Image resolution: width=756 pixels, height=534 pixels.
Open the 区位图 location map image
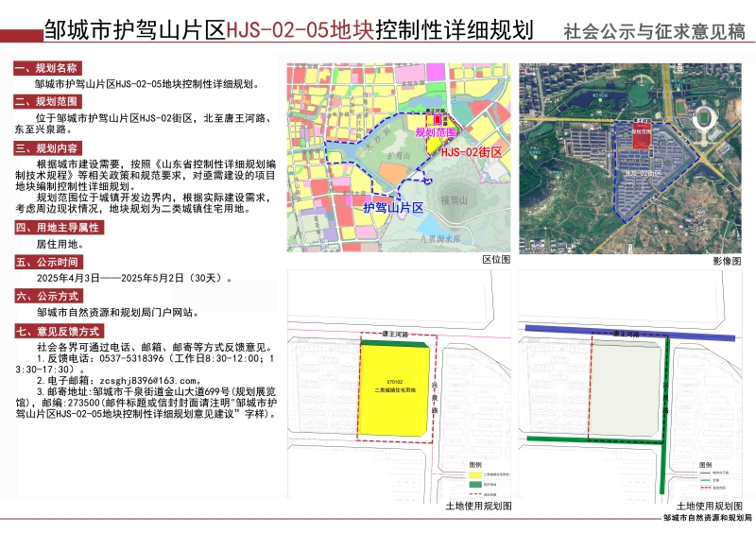coord(399,158)
